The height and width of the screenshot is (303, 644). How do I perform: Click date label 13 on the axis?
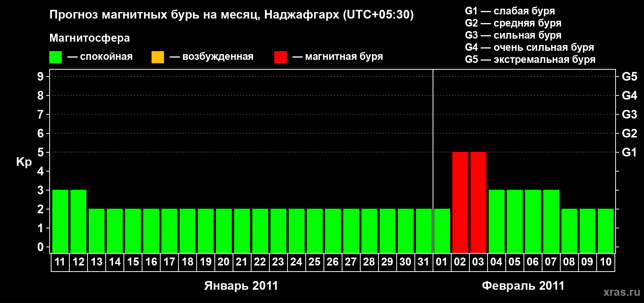(97, 262)
